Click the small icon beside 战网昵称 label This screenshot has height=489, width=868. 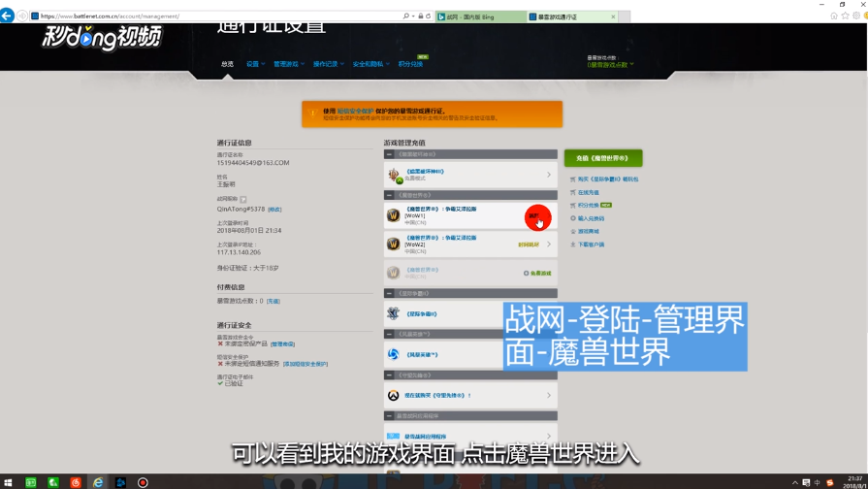(243, 199)
